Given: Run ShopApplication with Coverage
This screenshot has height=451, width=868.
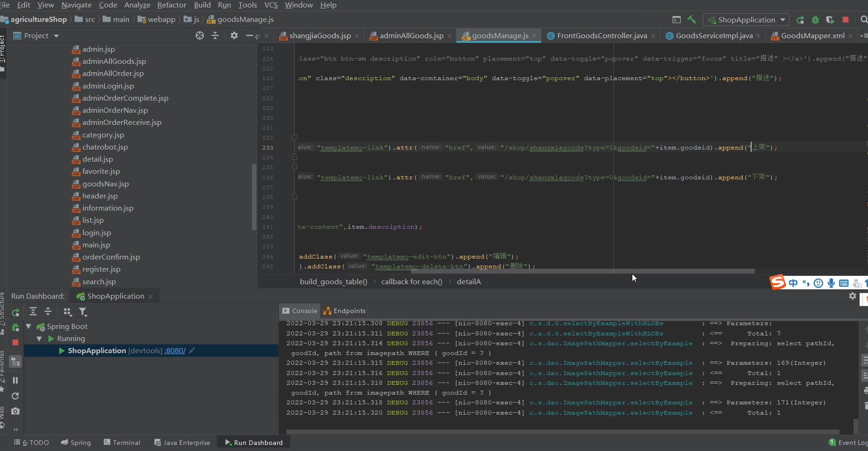Looking at the screenshot, I should [x=830, y=20].
